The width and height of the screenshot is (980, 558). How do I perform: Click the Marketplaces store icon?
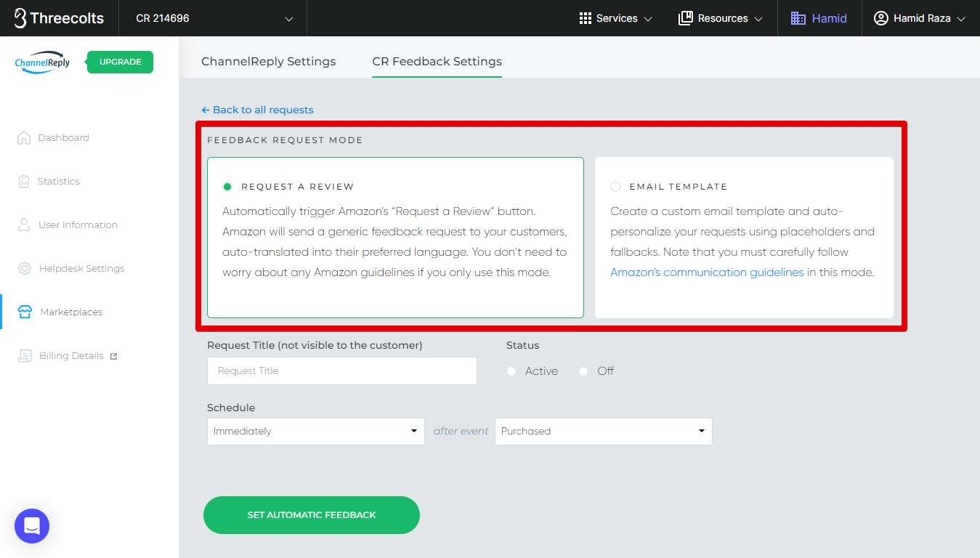25,312
